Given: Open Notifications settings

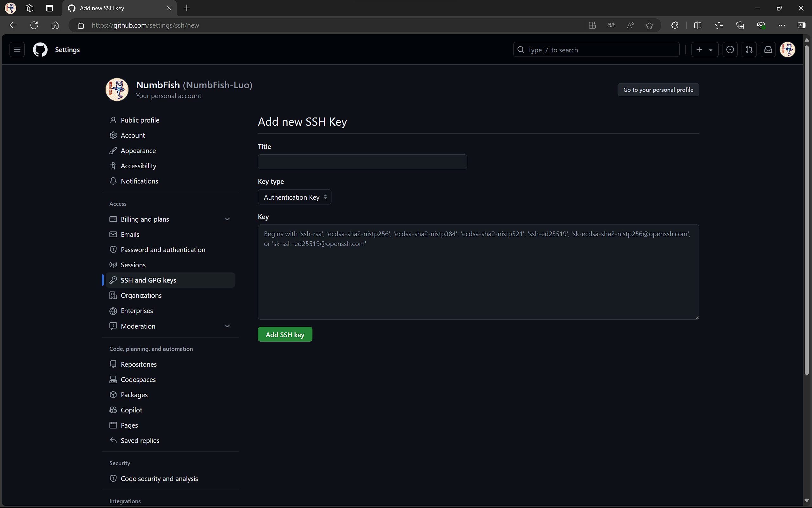Looking at the screenshot, I should click(x=170, y=181).
